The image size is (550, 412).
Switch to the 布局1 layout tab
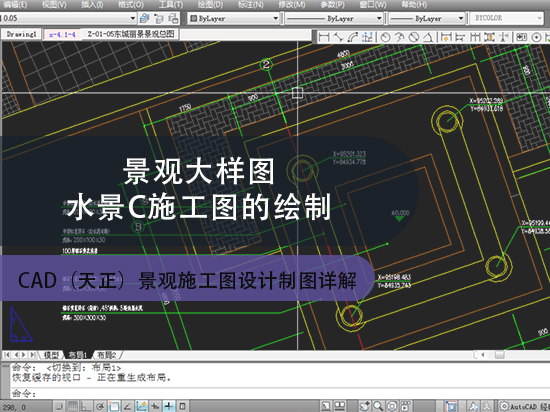pos(78,355)
